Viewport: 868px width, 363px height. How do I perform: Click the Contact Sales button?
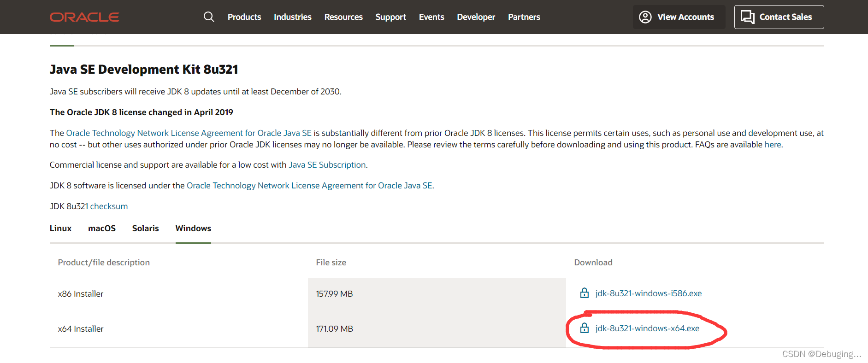coord(779,17)
